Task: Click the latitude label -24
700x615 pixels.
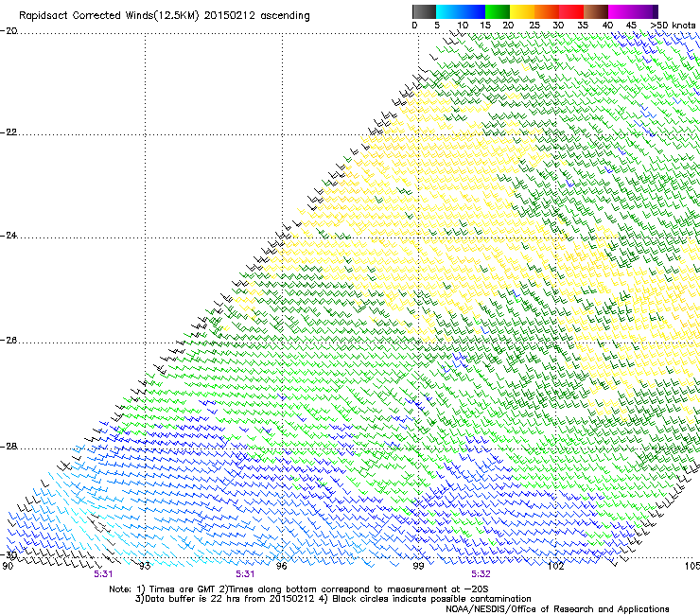Action: click(9, 235)
